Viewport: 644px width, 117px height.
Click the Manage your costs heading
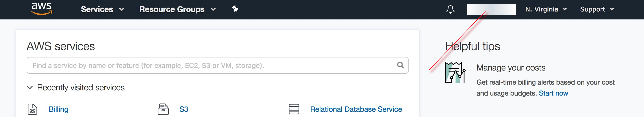coord(511,68)
